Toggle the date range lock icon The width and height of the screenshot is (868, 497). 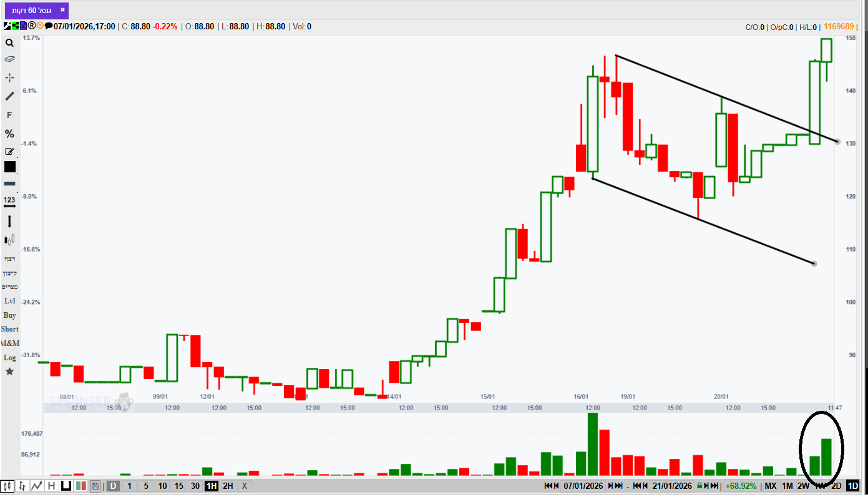tap(700, 486)
